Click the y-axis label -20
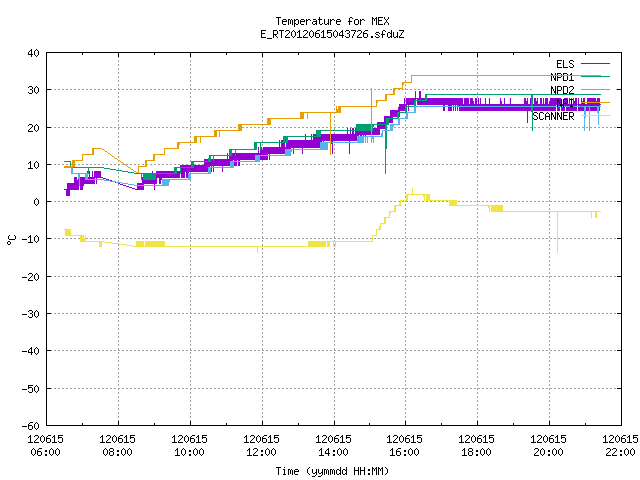 pos(31,277)
